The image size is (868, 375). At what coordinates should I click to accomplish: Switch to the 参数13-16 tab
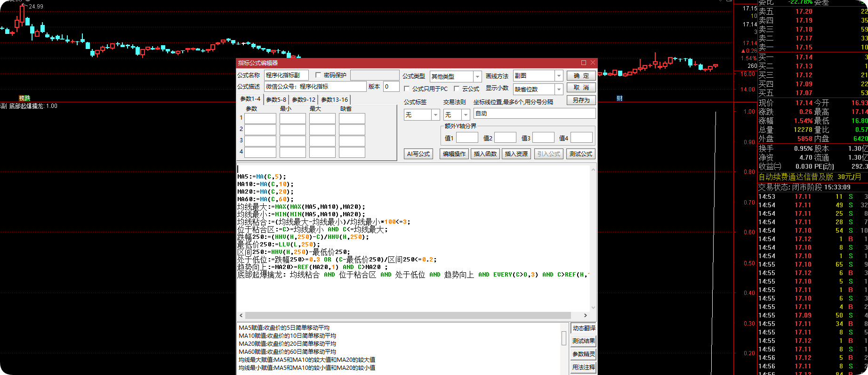pyautogui.click(x=335, y=99)
